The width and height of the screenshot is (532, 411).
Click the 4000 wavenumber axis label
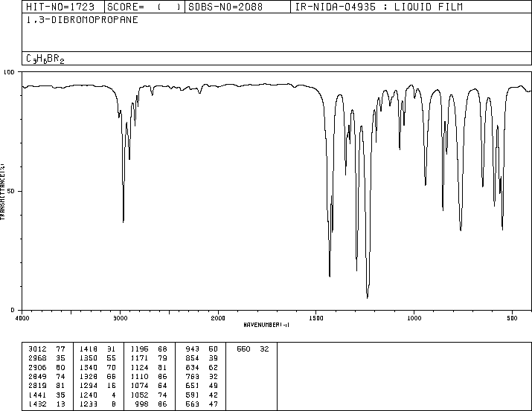tap(22, 318)
